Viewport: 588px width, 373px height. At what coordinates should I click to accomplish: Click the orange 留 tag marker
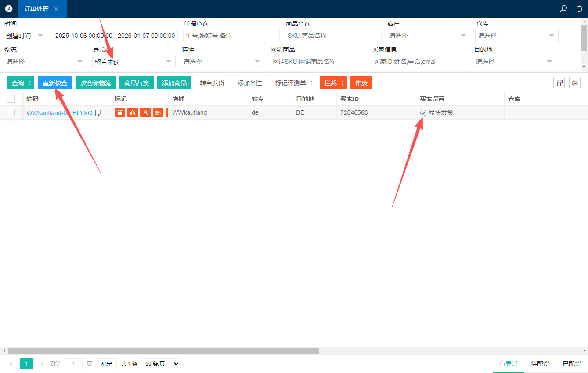click(120, 113)
